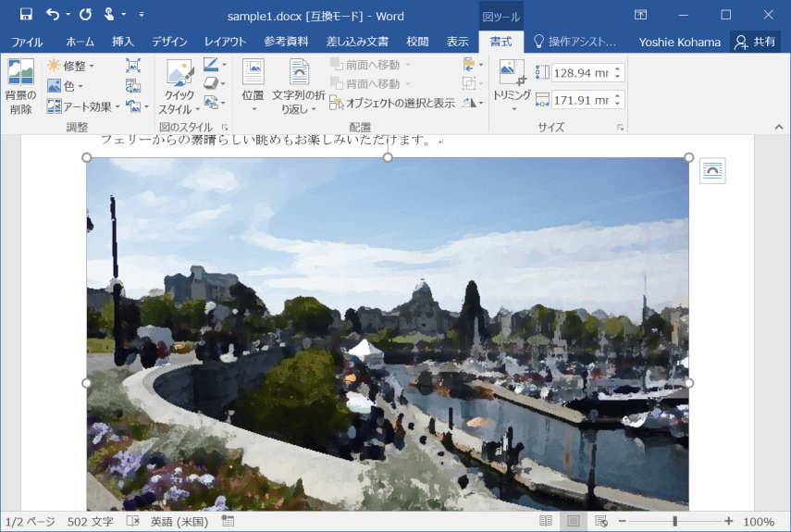Open the 色 color dropdown
The height and width of the screenshot is (532, 791).
(x=65, y=86)
